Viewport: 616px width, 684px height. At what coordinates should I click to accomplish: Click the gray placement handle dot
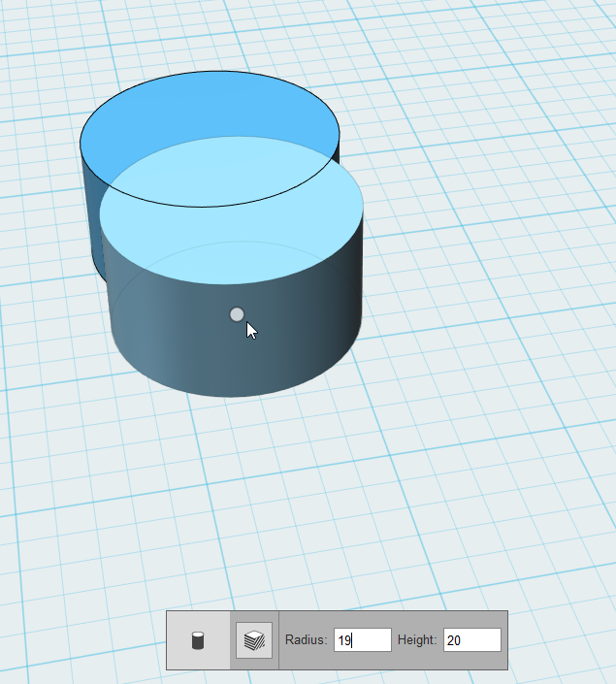click(x=237, y=314)
